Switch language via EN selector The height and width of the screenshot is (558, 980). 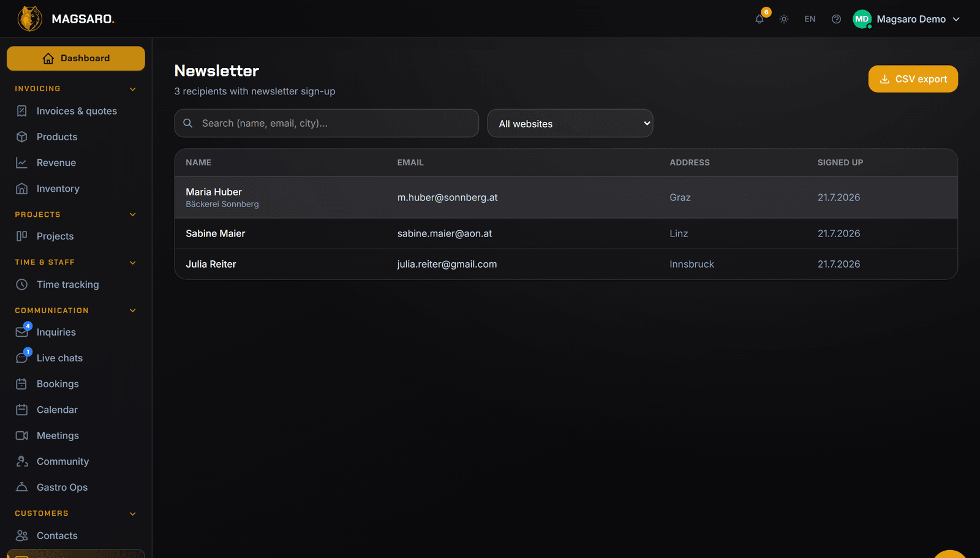click(x=810, y=19)
